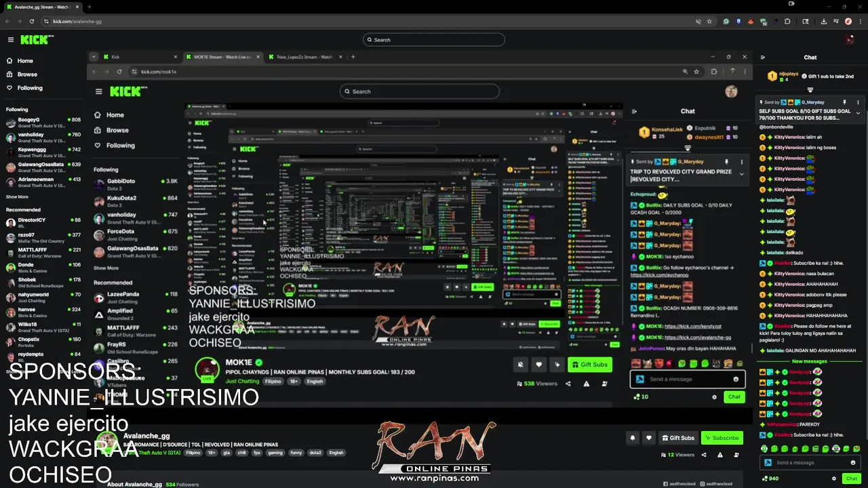Open tab search dropdown in streamed browser
The image size is (868, 488).
[94, 57]
